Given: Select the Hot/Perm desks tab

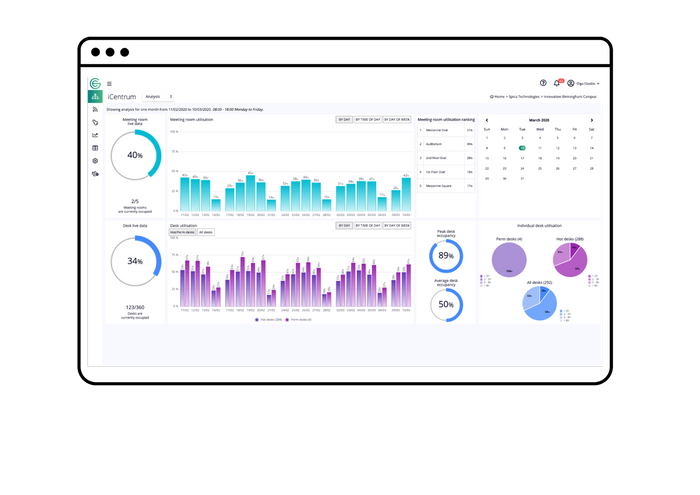Looking at the screenshot, I should [182, 232].
